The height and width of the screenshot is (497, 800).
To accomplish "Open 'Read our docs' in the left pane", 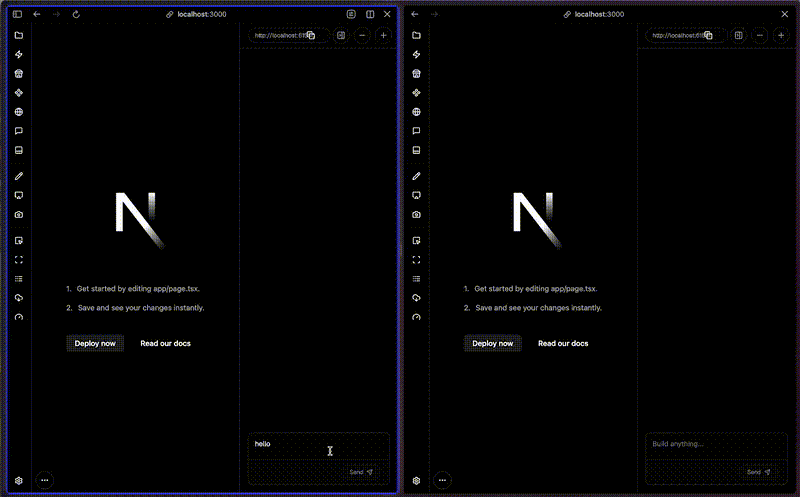I will click(x=165, y=343).
